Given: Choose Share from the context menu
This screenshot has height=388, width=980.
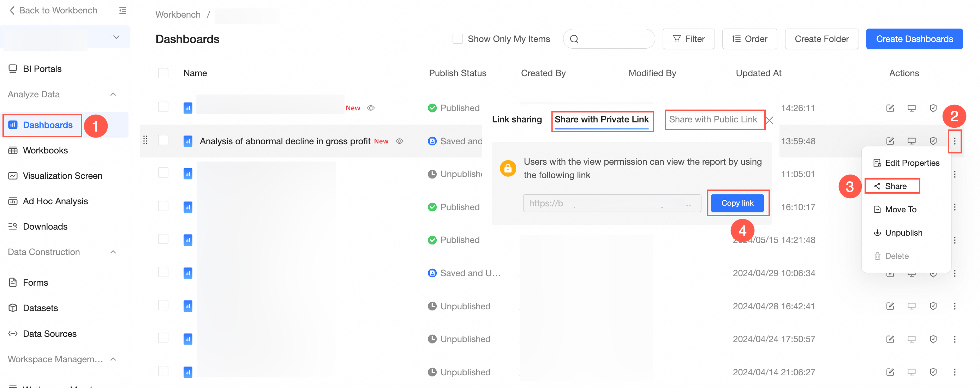Looking at the screenshot, I should [x=895, y=186].
